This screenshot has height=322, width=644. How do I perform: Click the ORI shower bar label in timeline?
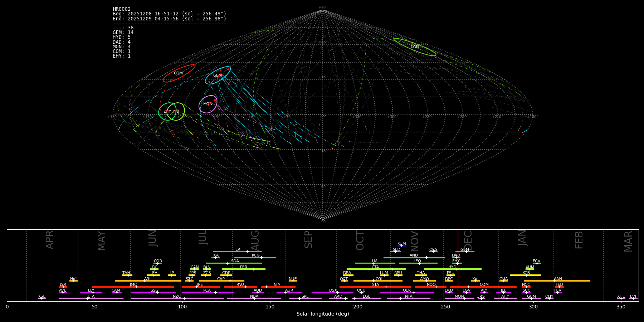coord(379,279)
